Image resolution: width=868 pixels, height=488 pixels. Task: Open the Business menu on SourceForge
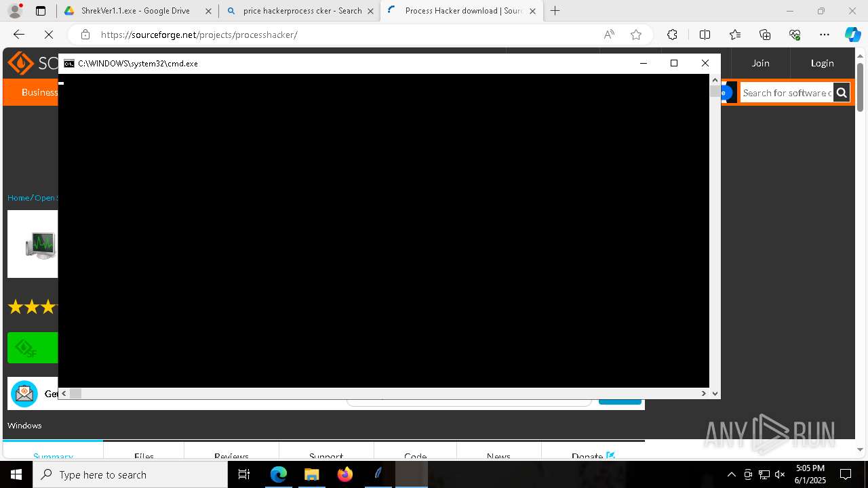(x=39, y=92)
